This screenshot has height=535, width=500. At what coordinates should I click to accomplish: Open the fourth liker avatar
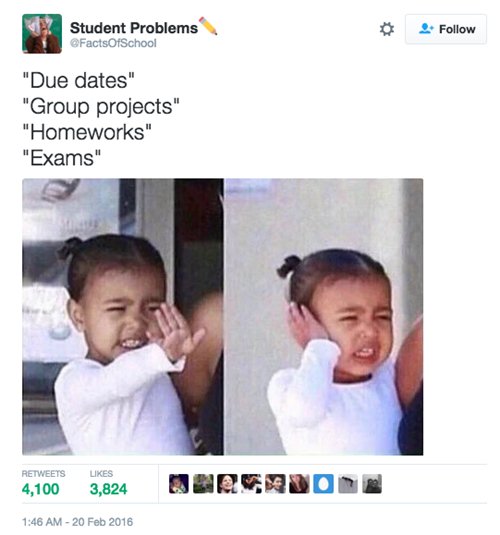[x=251, y=483]
